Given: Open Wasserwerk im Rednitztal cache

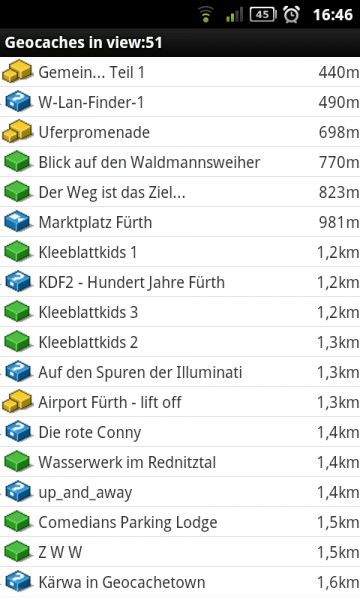Looking at the screenshot, I should [x=180, y=462].
